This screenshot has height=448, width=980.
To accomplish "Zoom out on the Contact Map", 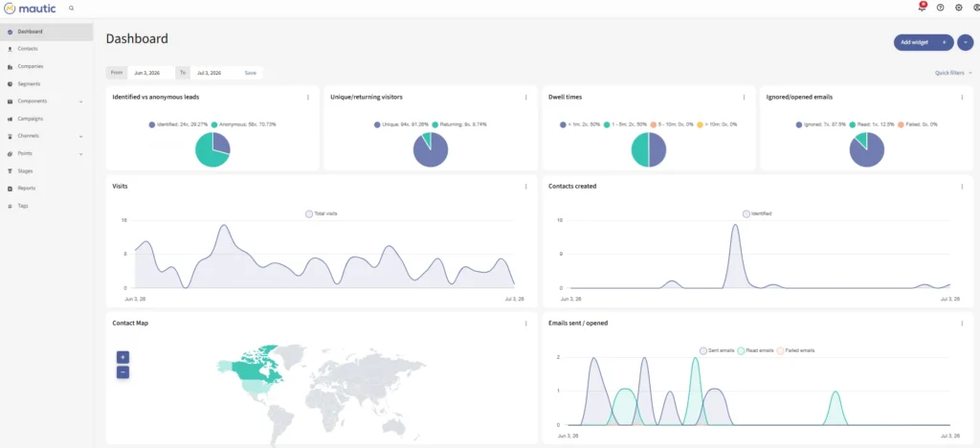I will [x=122, y=371].
